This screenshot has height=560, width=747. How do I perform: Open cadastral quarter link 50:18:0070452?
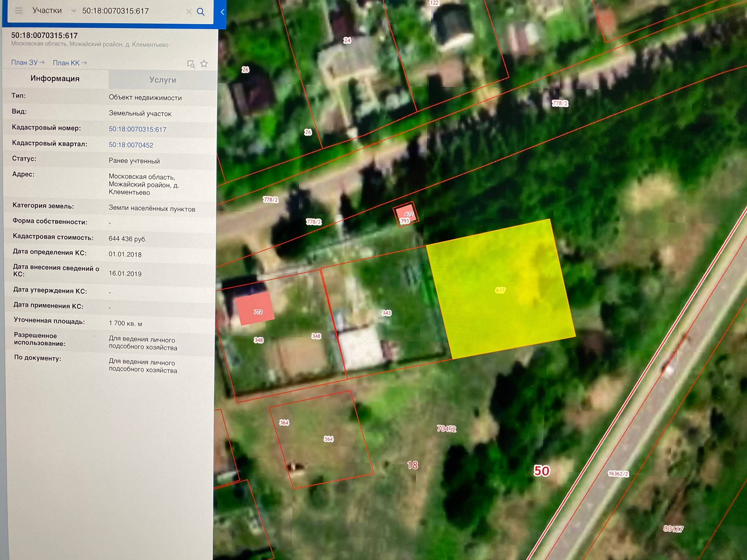pos(131,145)
